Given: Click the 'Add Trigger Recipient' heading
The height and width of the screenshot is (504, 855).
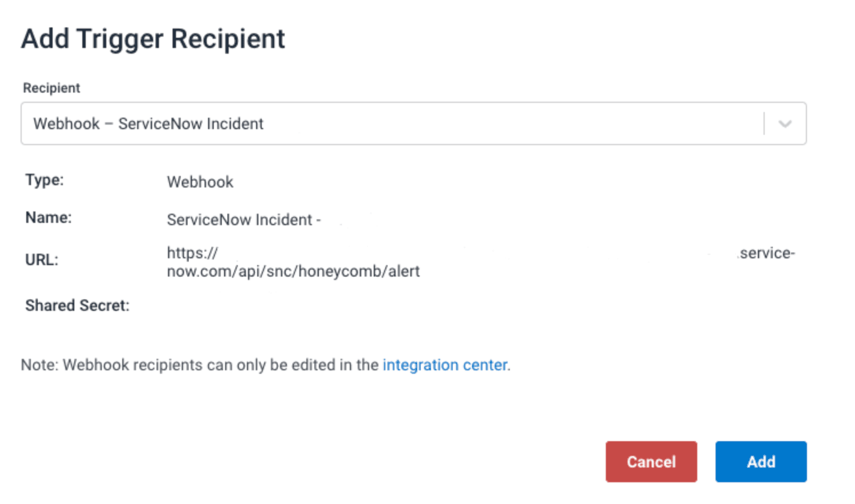Looking at the screenshot, I should pyautogui.click(x=153, y=39).
